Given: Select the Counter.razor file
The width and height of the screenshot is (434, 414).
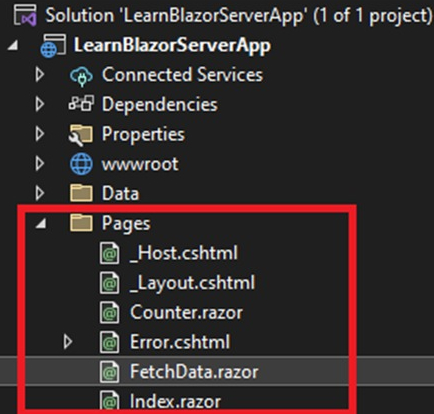Looking at the screenshot, I should pos(186,312).
